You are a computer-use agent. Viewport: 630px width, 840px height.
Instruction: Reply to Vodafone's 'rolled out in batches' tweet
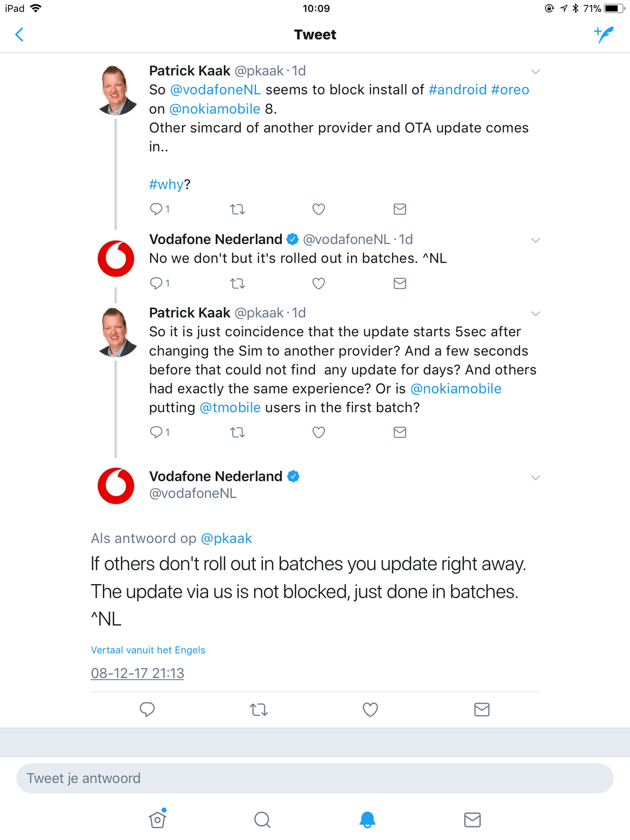[x=157, y=283]
